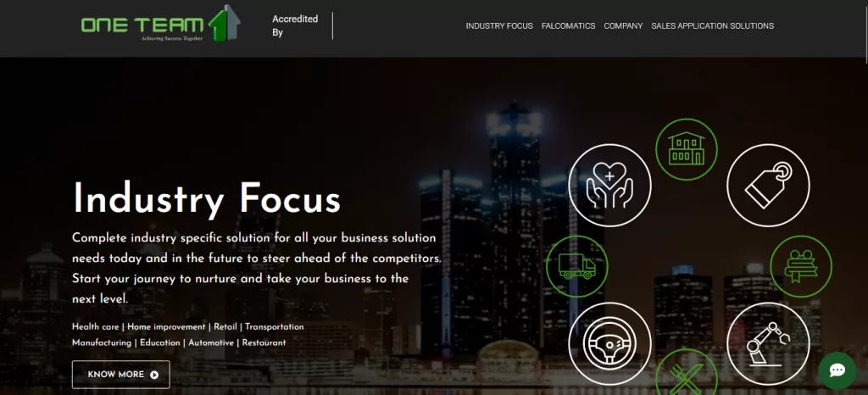Select the home improvement building icon
Image resolution: width=868 pixels, height=395 pixels.
click(687, 149)
